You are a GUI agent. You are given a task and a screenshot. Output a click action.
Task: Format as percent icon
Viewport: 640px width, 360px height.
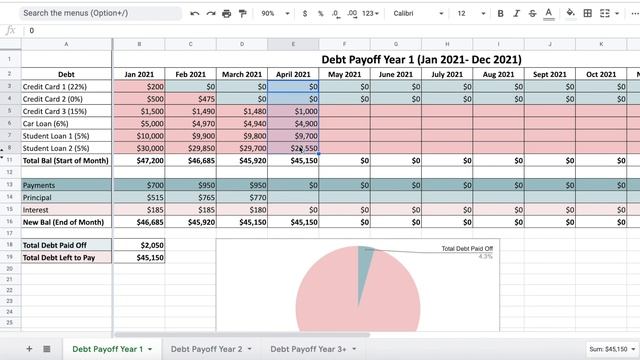(320, 13)
